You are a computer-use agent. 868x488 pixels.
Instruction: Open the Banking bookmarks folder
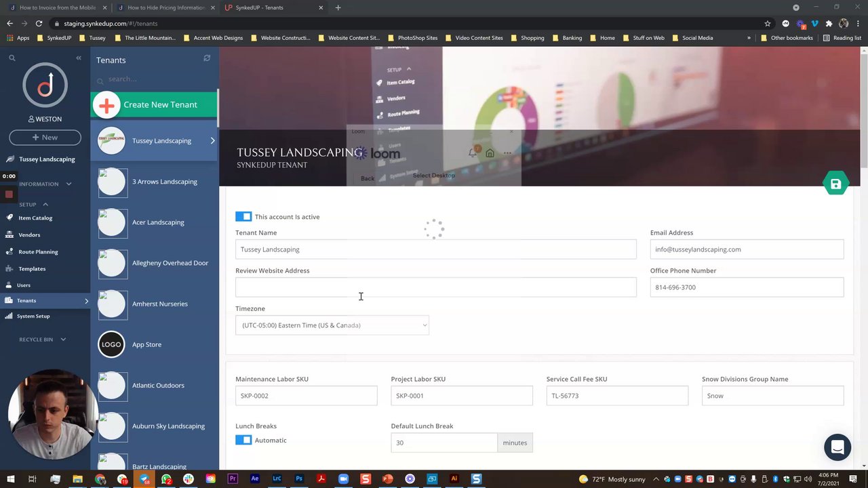click(567, 38)
